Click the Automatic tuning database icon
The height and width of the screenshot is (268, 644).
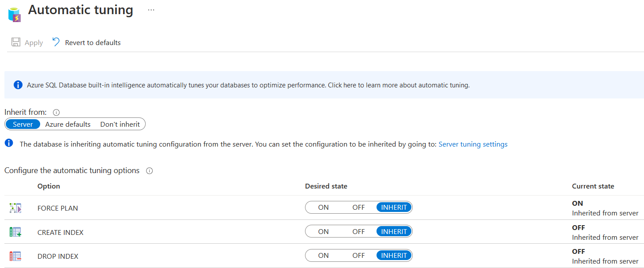pos(15,14)
